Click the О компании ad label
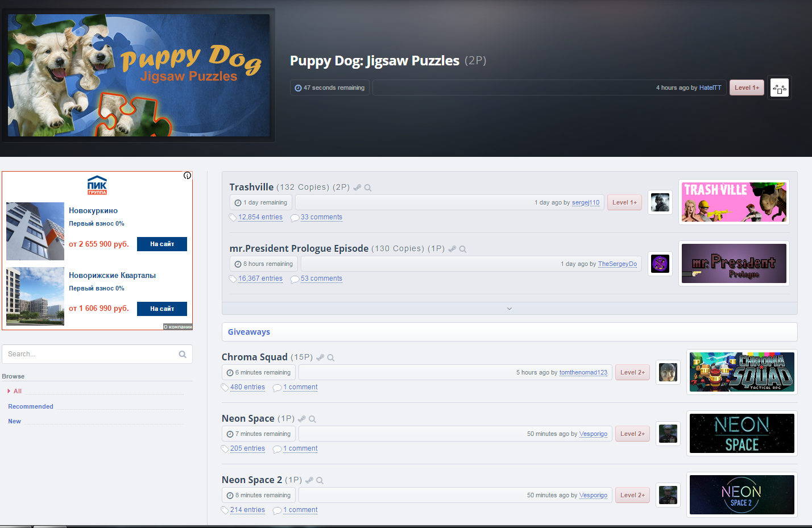This screenshot has height=528, width=812. click(178, 327)
